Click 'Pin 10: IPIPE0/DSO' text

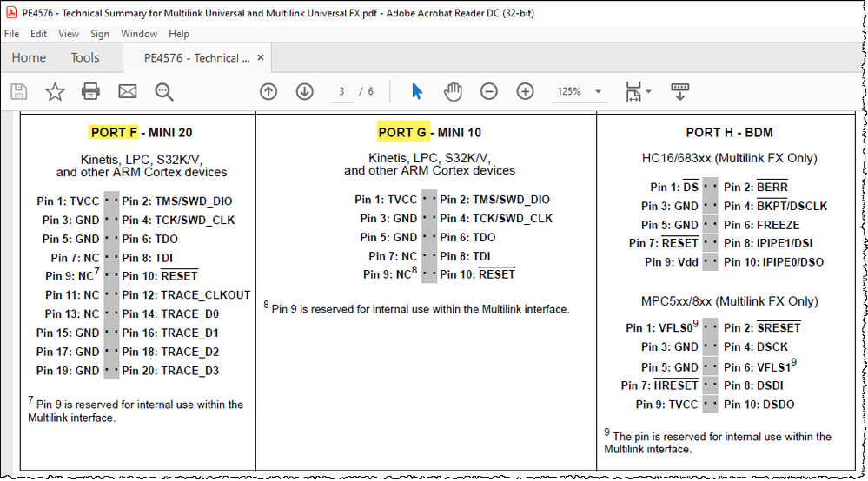click(773, 262)
